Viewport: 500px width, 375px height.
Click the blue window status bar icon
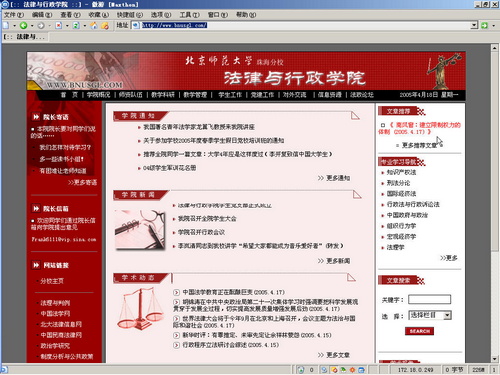(361, 370)
